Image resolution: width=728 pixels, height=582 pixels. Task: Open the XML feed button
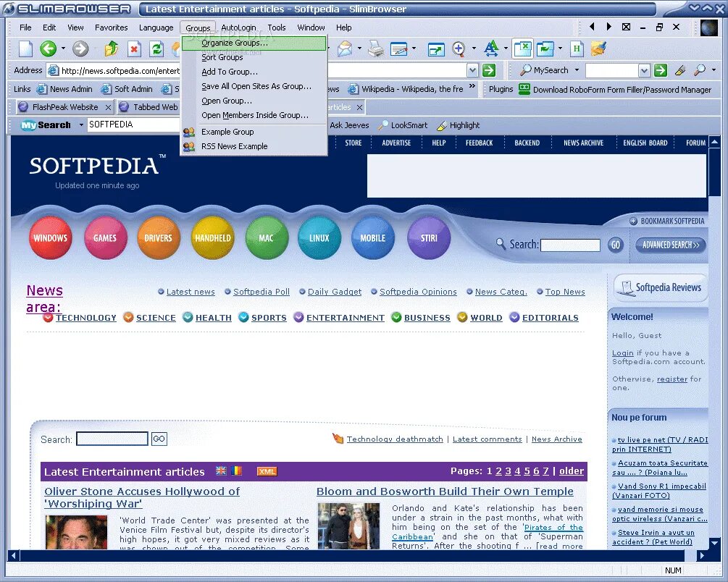(267, 471)
